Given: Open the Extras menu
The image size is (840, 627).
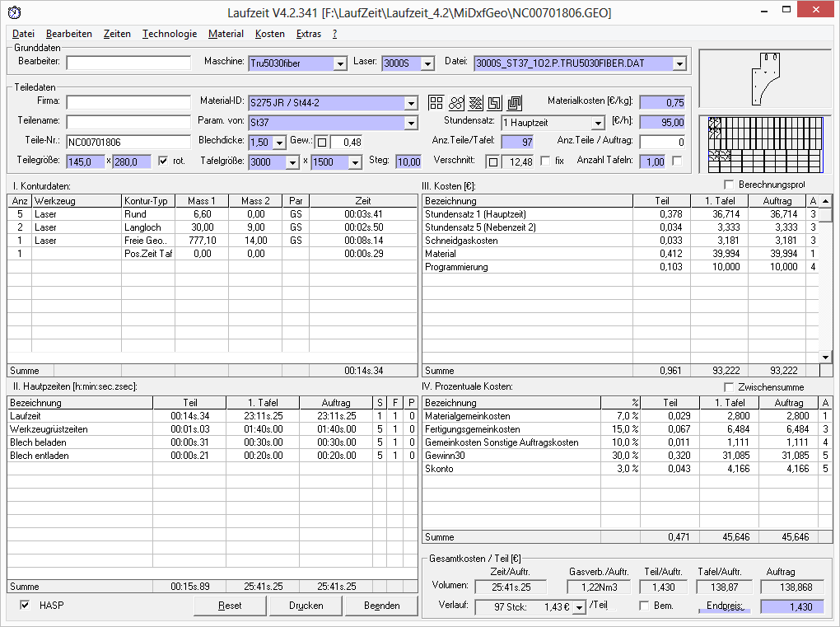Looking at the screenshot, I should click(309, 34).
